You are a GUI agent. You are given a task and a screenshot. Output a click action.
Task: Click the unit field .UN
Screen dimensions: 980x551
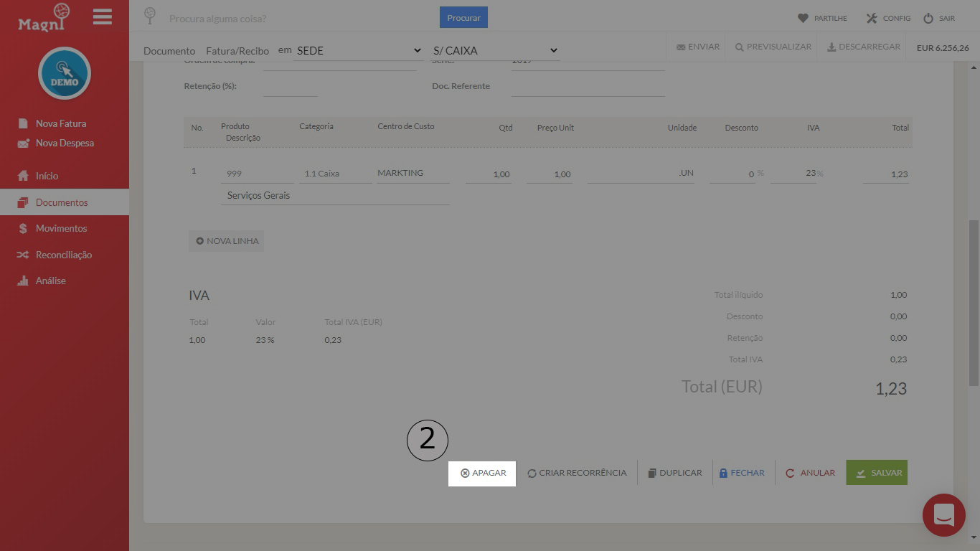(641, 173)
